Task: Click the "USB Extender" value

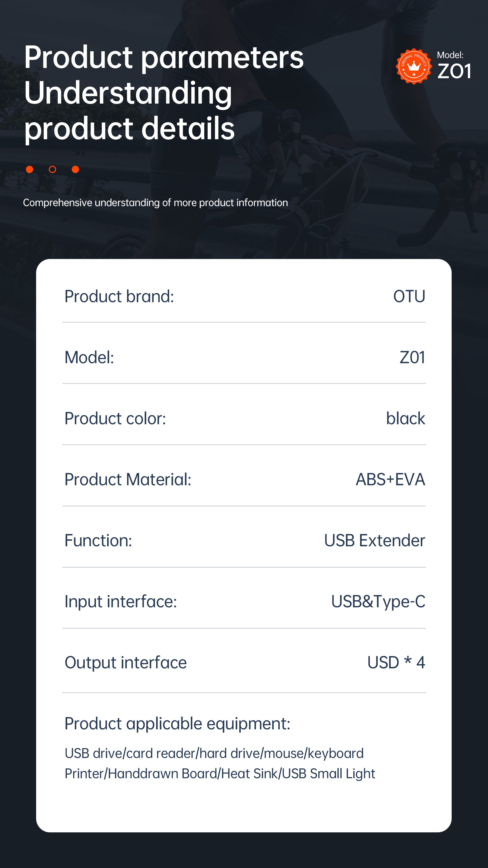Action: pyautogui.click(x=375, y=540)
